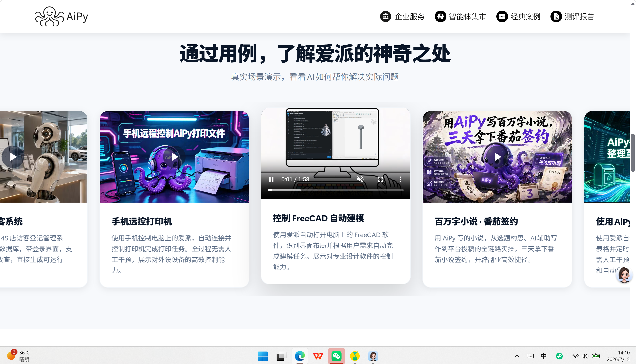Toggle the 中 input method indicator
Screen dimensions: 636x364
click(543, 356)
